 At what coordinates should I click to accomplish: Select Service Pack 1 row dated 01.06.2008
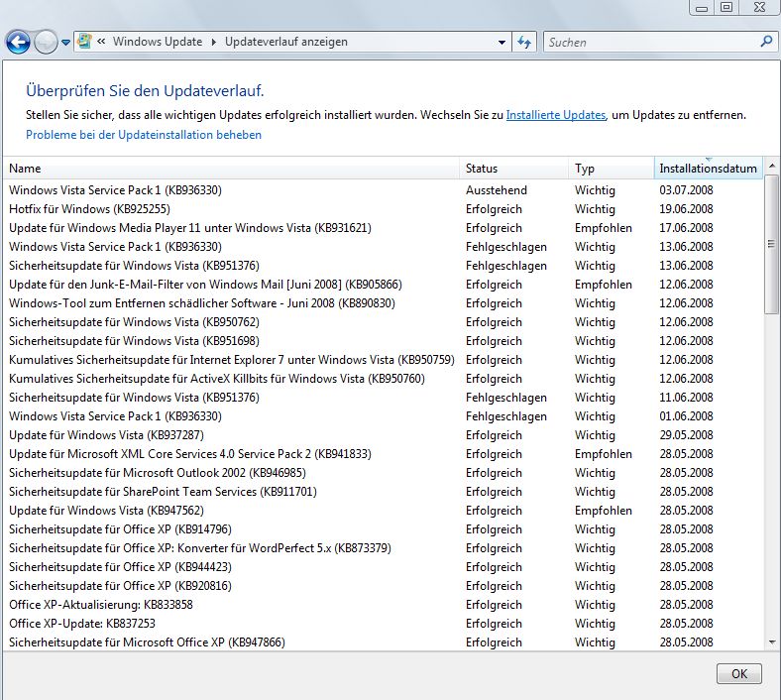point(383,416)
